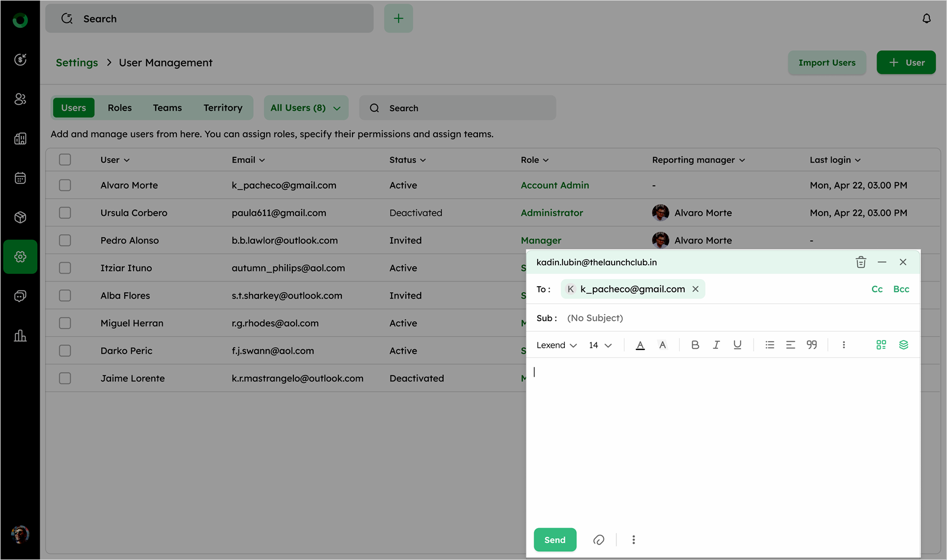
Task: Insert a bulleted list in email
Action: [x=770, y=345]
